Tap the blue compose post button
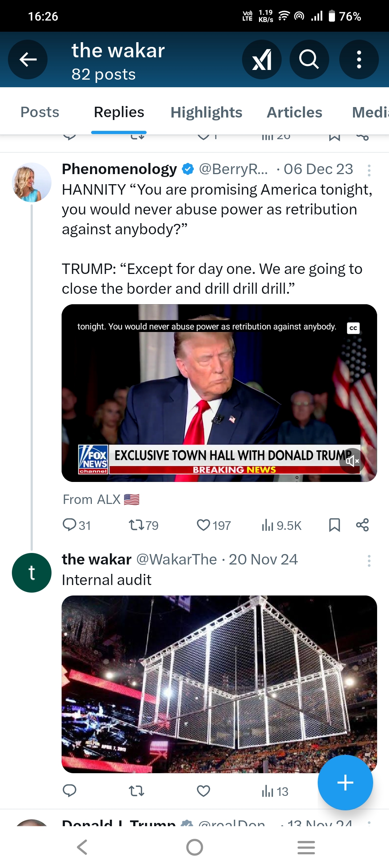The height and width of the screenshot is (868, 389). pos(345,783)
